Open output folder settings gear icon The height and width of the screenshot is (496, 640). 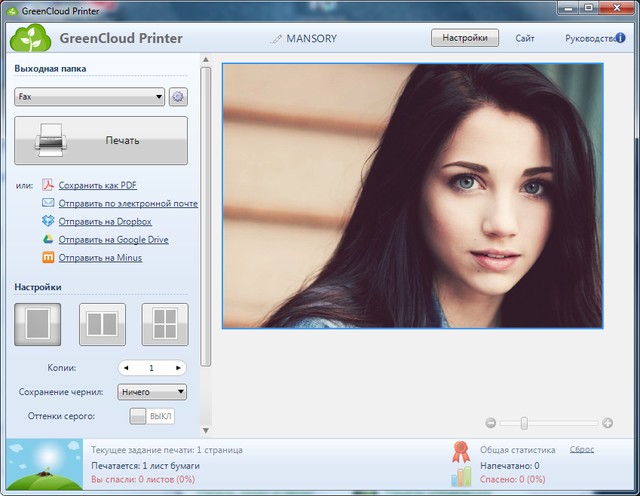(x=178, y=97)
